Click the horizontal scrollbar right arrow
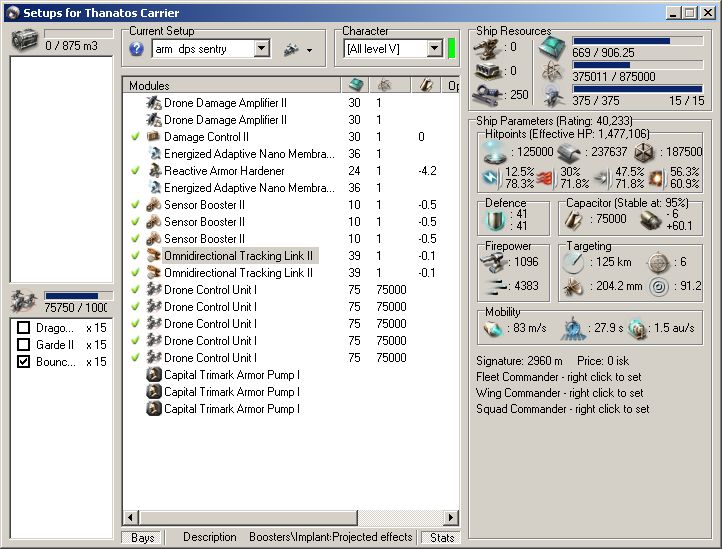The height and width of the screenshot is (549, 722). (x=451, y=517)
